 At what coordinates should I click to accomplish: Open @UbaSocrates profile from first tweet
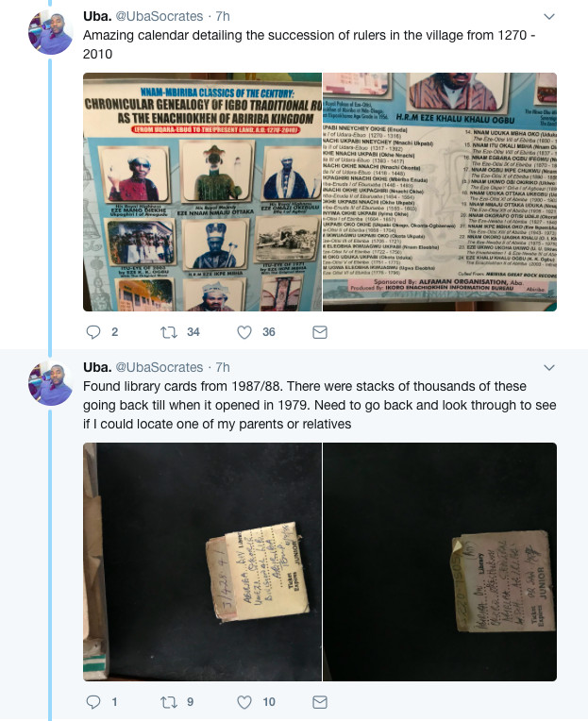coord(160,16)
